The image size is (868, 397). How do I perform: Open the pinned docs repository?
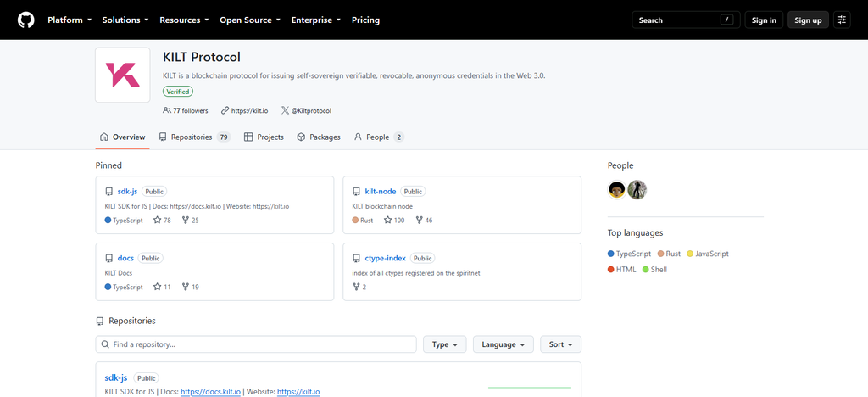coord(125,259)
